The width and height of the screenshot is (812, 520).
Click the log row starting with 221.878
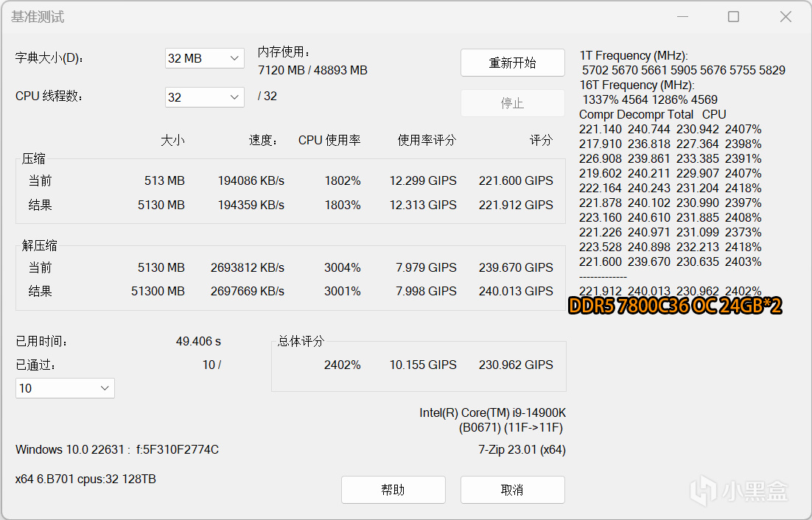tap(670, 203)
